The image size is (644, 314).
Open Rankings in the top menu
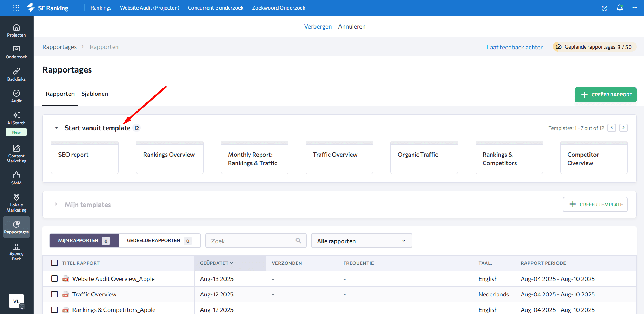(101, 8)
